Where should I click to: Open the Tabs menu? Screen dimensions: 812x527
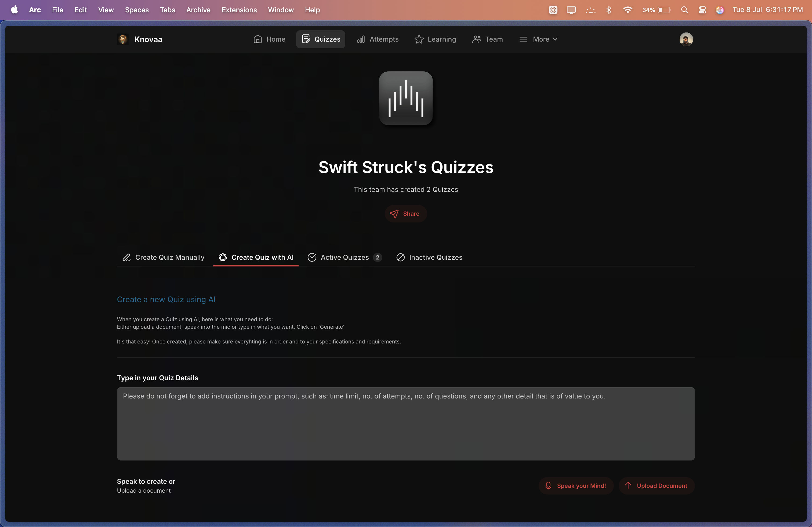click(x=168, y=10)
